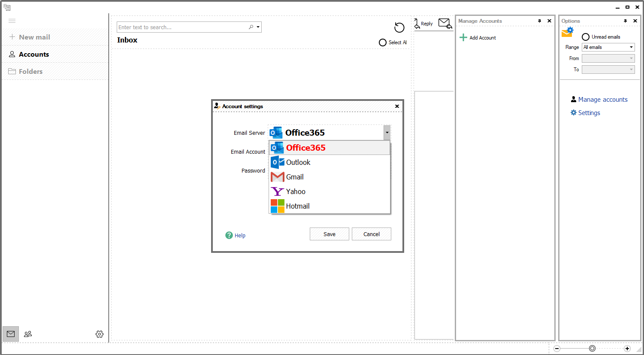Click the mail envelope icon at bottom left
Viewport: 644px width, 355px height.
pos(11,334)
